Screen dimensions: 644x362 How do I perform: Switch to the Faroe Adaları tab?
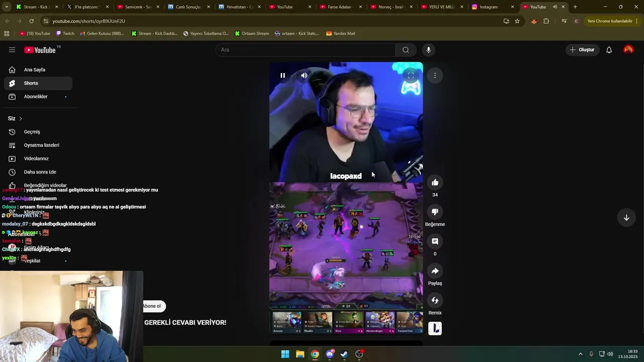[x=341, y=7]
